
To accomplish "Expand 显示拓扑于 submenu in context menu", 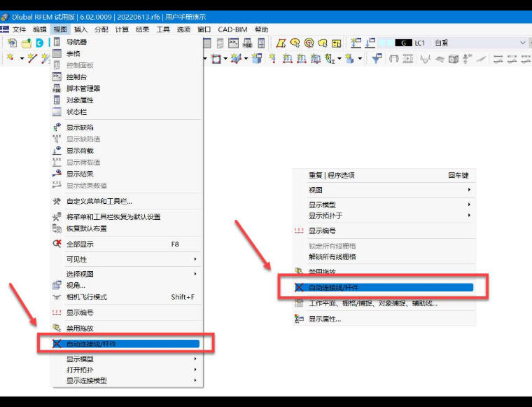I will click(384, 216).
